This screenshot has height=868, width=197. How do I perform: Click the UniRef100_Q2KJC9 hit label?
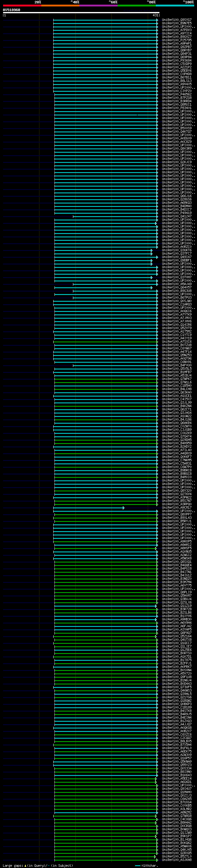pos(177,162)
